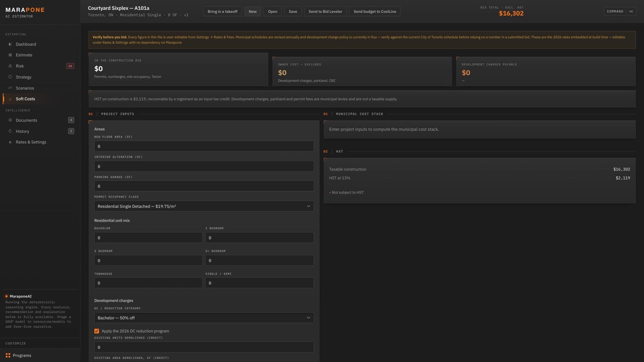This screenshot has width=644, height=362.
Task: Open the Documents sidebar icon
Action: click(10, 120)
